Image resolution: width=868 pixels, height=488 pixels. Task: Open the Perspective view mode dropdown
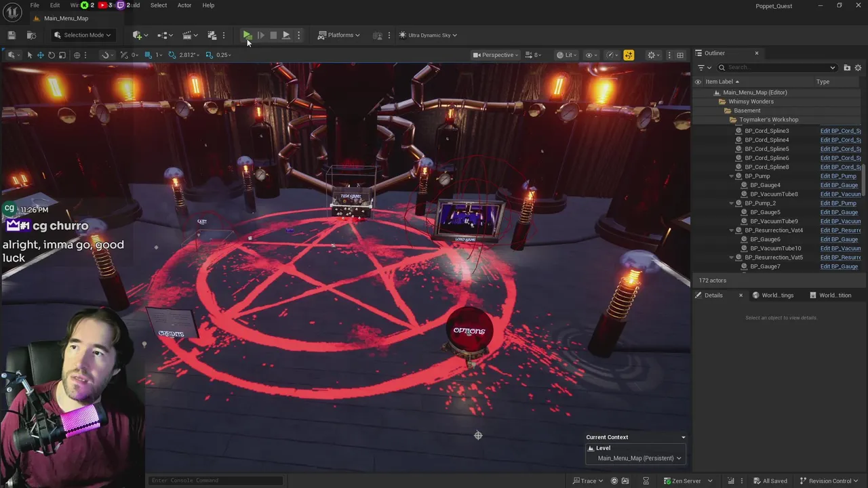point(496,55)
